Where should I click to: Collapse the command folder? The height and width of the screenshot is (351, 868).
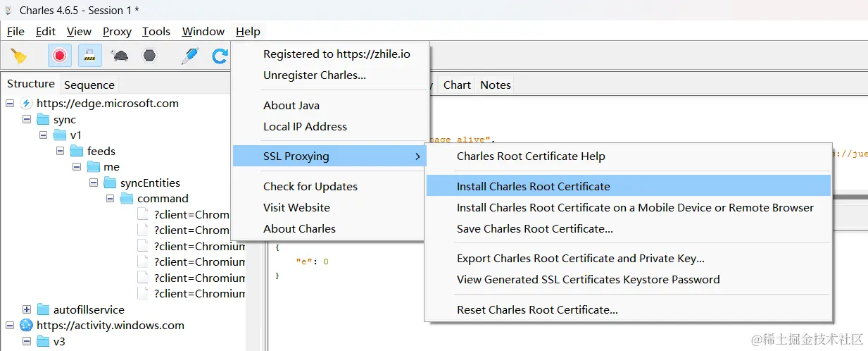111,199
